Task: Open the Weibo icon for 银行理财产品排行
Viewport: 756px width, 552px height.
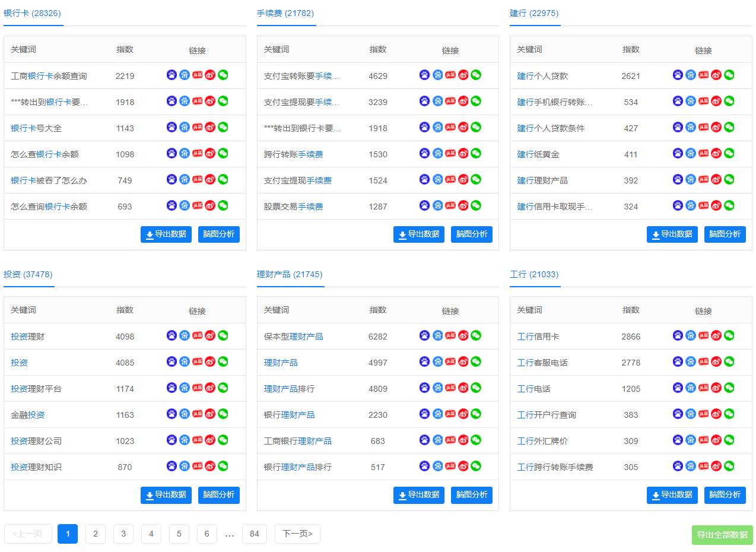Action: point(463,466)
